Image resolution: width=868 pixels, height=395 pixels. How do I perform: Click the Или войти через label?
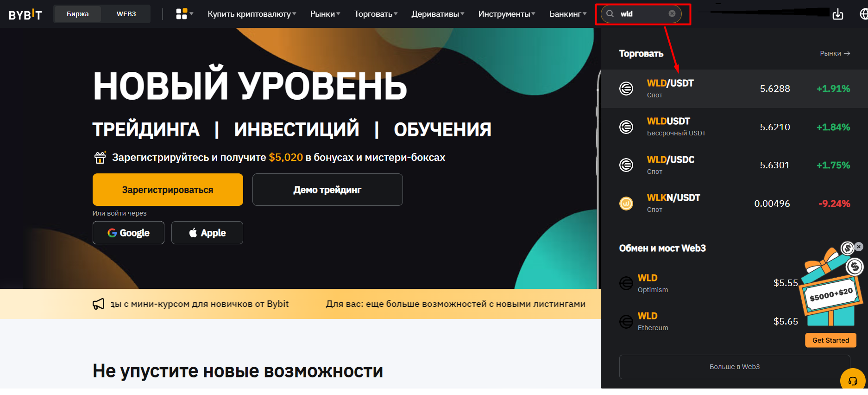click(120, 213)
